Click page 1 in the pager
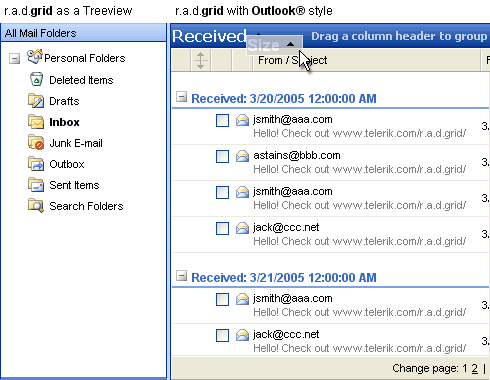 465,368
